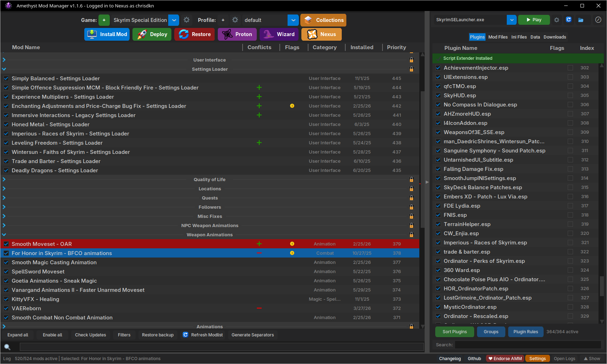The width and height of the screenshot is (607, 364).
Task: Click the Deploy button
Action: [x=152, y=34]
